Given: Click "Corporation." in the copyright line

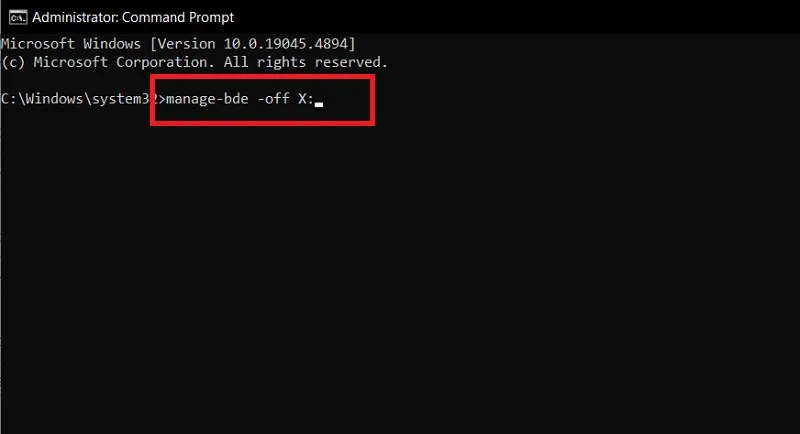Looking at the screenshot, I should (165, 62).
